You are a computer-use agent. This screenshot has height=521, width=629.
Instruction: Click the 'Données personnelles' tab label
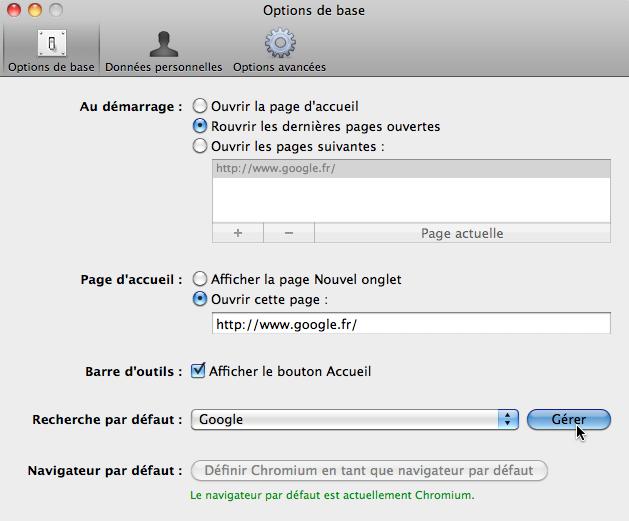pos(164,67)
